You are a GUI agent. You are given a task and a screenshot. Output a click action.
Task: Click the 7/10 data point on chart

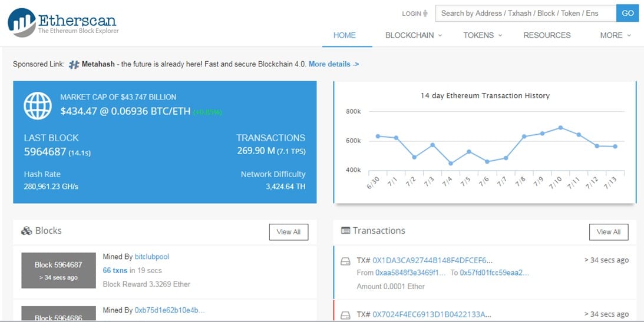point(560,128)
